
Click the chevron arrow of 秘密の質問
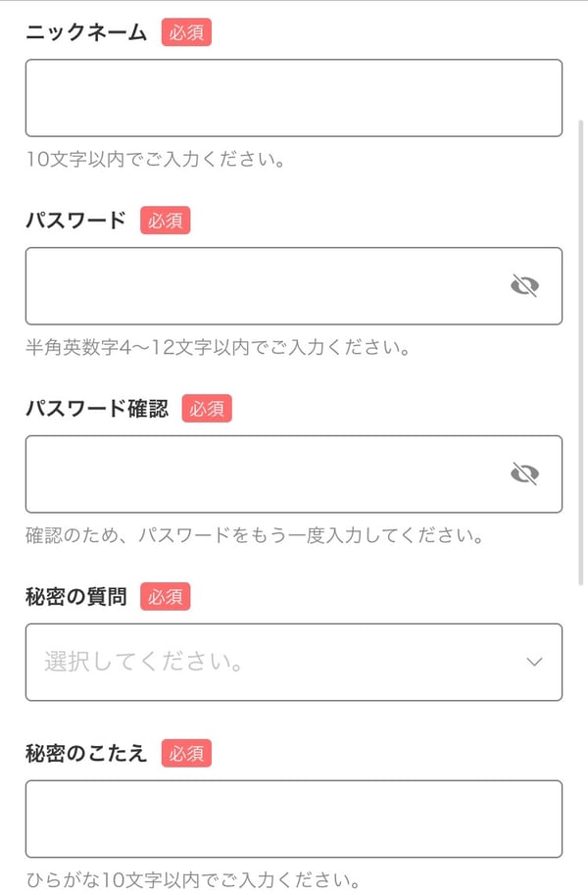click(x=534, y=662)
